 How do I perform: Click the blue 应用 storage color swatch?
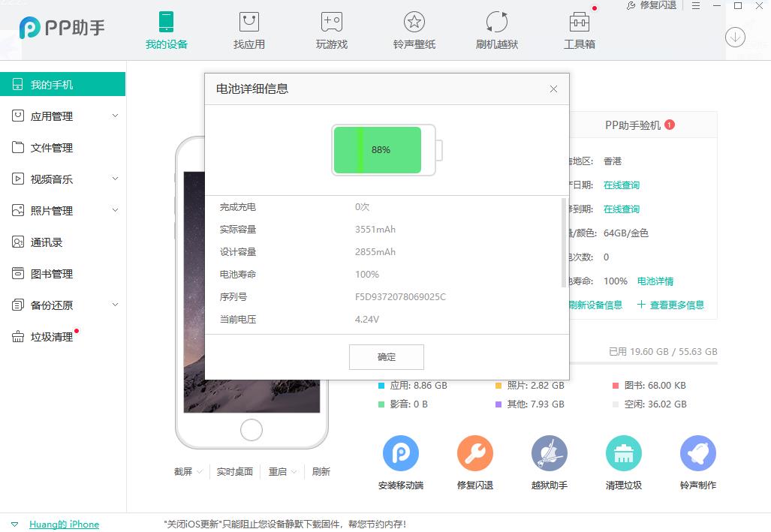pyautogui.click(x=381, y=386)
